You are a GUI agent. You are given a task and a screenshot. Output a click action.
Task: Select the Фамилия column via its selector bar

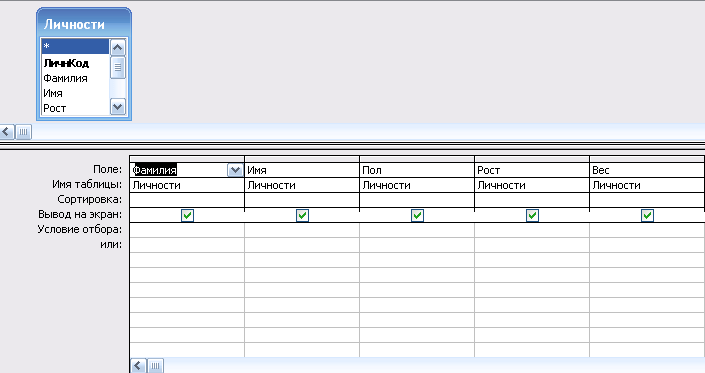pos(187,159)
